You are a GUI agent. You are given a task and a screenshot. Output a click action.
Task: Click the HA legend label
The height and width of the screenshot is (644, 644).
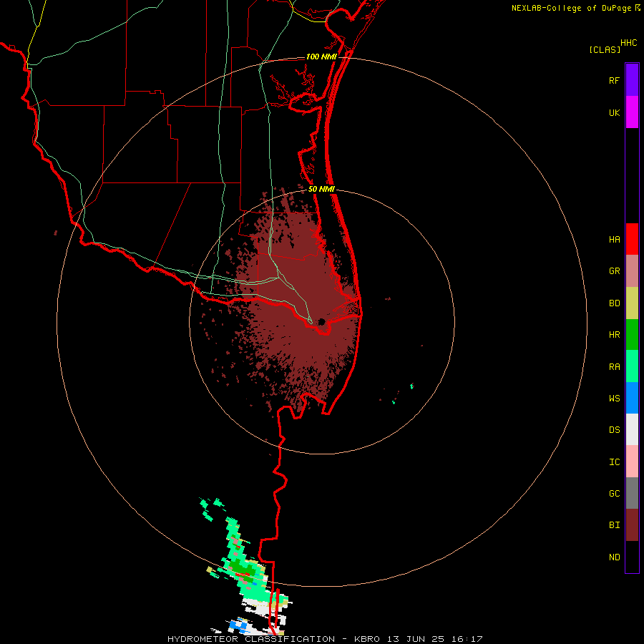click(615, 240)
